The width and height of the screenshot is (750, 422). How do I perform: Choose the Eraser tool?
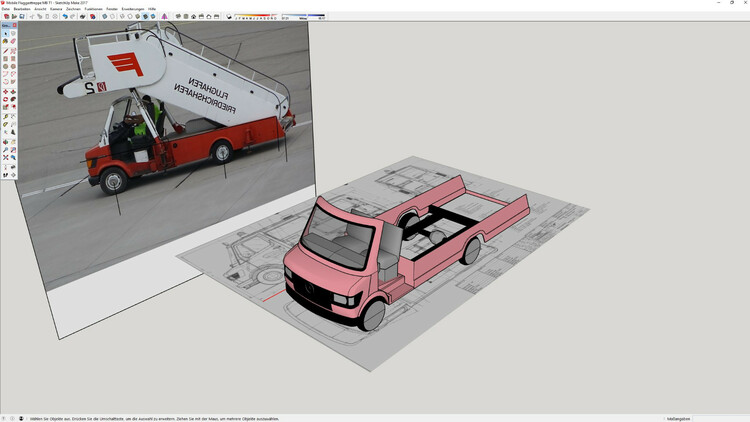click(13, 41)
